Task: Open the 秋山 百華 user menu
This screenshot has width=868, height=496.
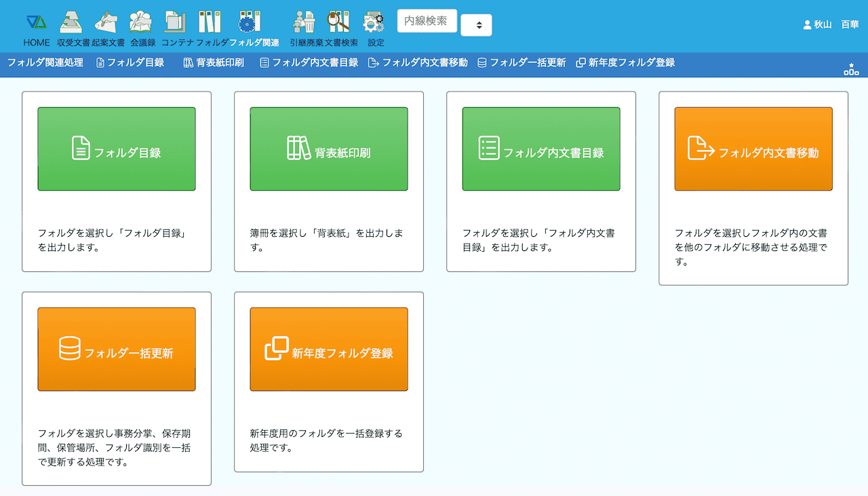Action: click(x=831, y=24)
